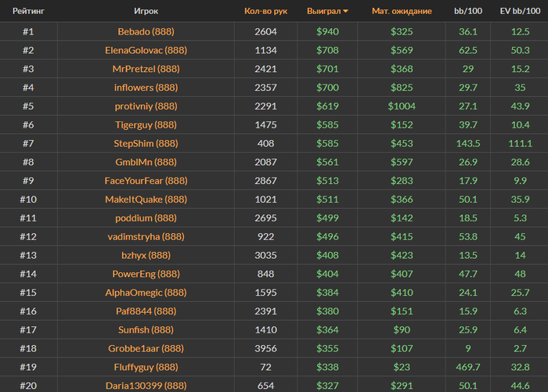The image size is (548, 392).
Task: Select player inflowers (888)
Action: tap(146, 88)
